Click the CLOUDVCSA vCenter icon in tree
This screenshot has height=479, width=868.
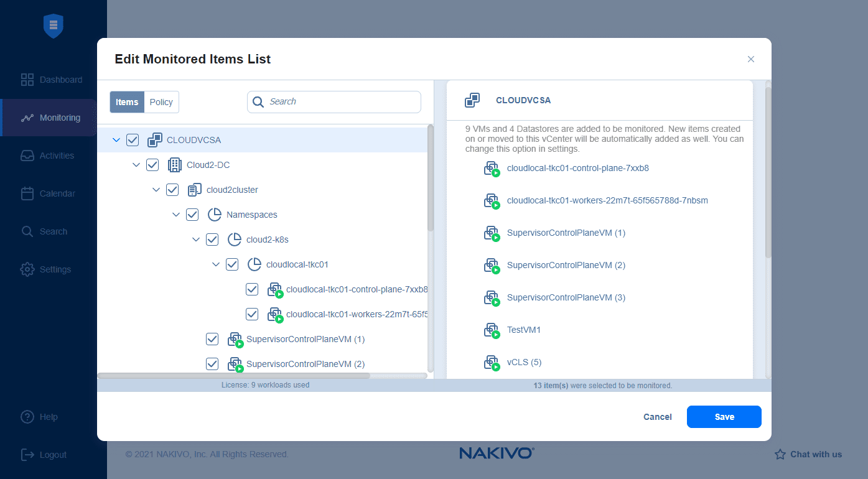click(x=155, y=140)
